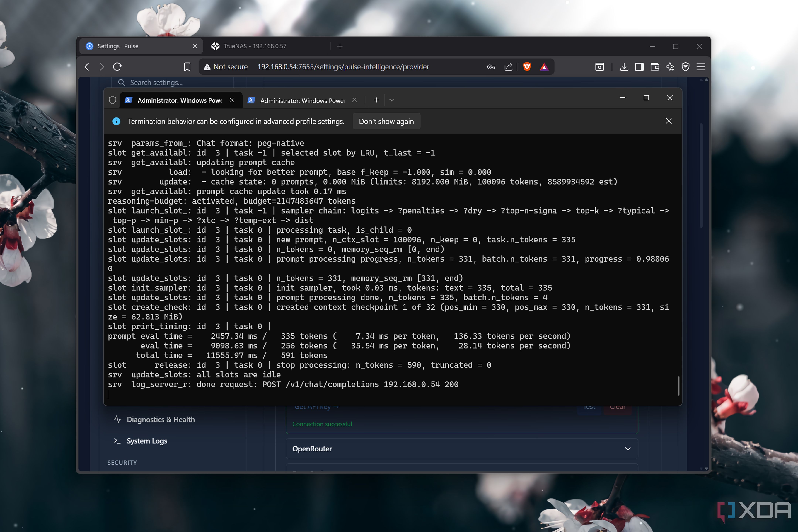Click the blue info icon in the notification bar

click(x=116, y=122)
